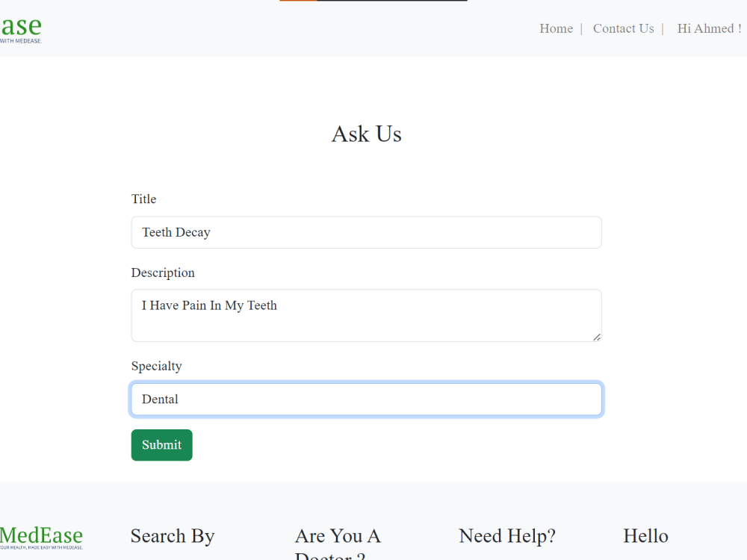This screenshot has width=747, height=560.
Task: Click the Title field label
Action: [144, 199]
